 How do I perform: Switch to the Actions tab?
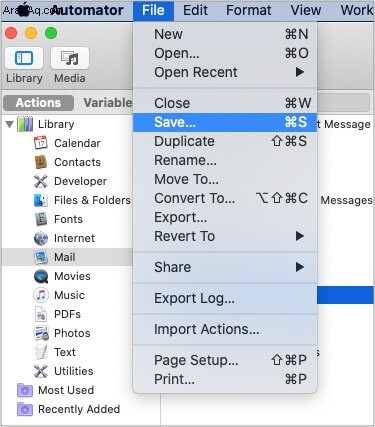[38, 103]
